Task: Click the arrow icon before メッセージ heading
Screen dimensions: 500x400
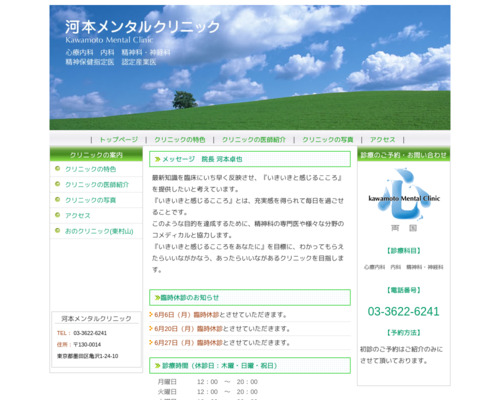Action: pyautogui.click(x=158, y=159)
